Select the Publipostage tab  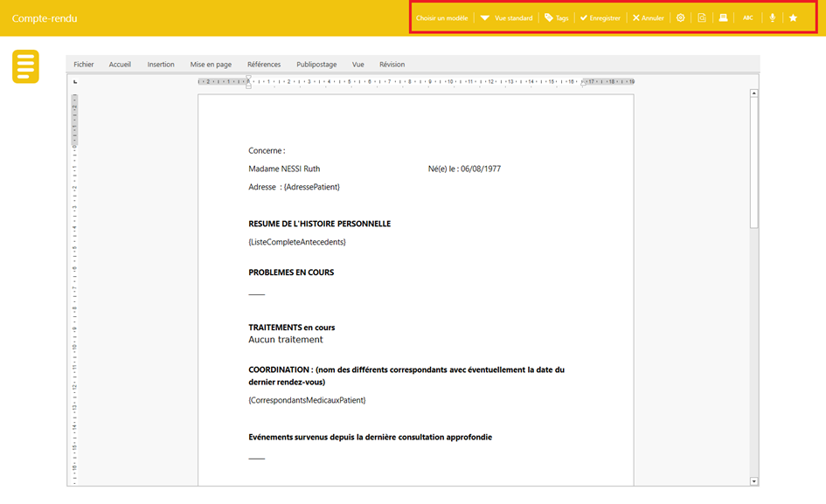pyautogui.click(x=316, y=65)
